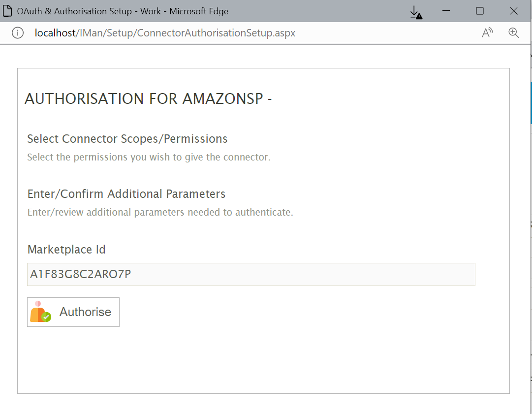Click the Authorisation for AmazonSP heading

(148, 99)
